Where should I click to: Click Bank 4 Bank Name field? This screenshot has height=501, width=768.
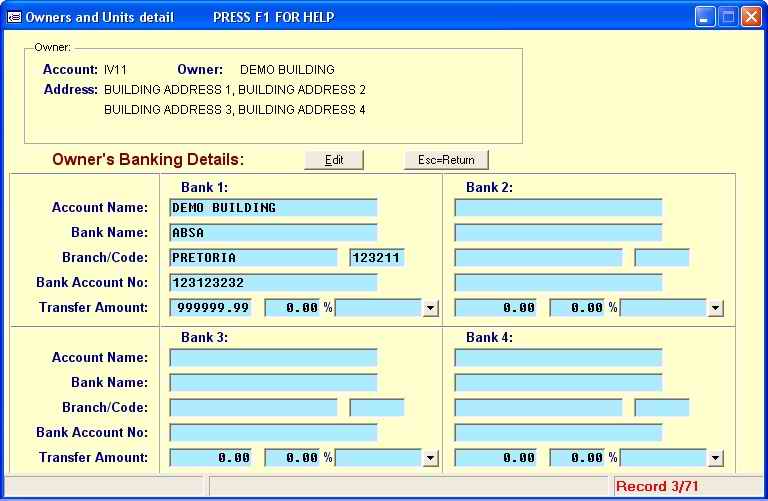[558, 382]
